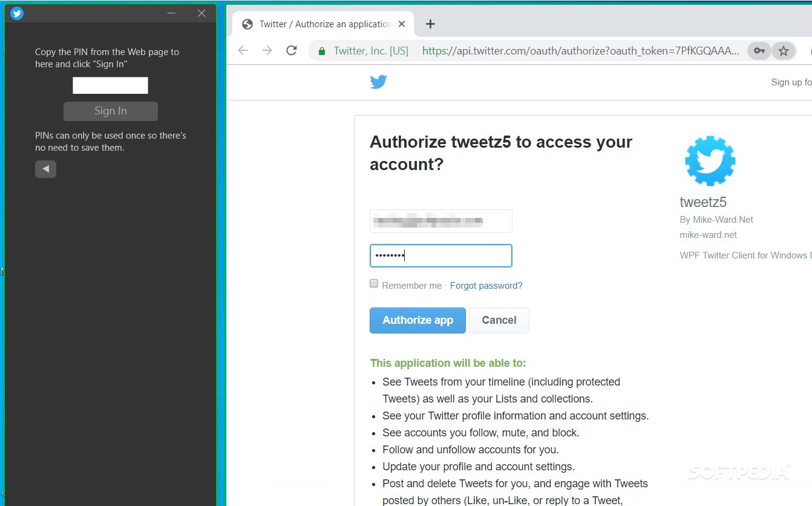Go back using the Tweetz arrow button
The width and height of the screenshot is (812, 506).
(x=45, y=169)
